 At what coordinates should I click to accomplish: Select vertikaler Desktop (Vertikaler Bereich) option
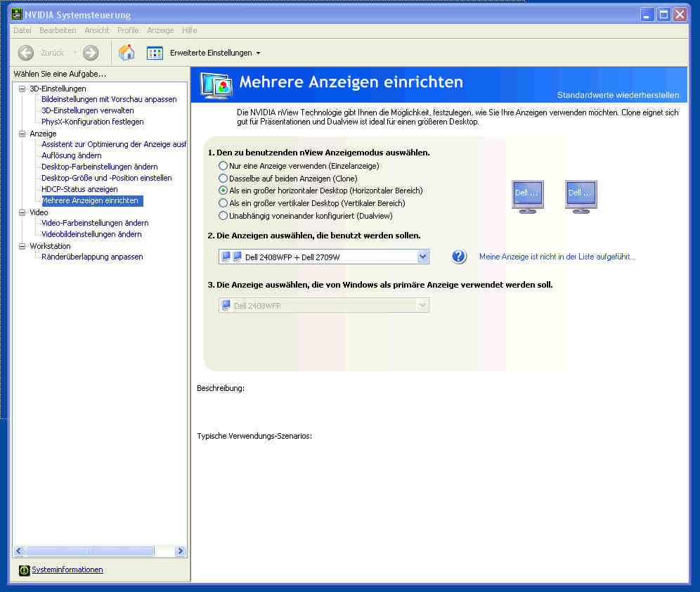coord(223,203)
